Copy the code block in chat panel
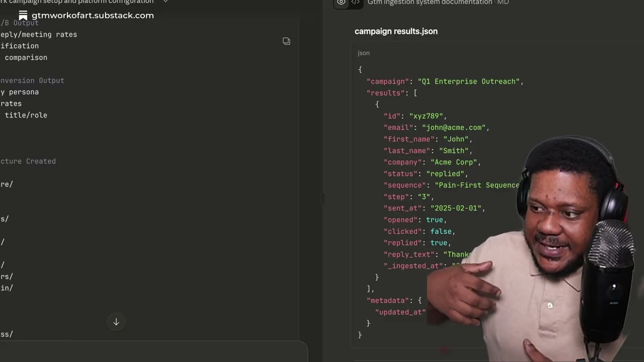 click(286, 41)
